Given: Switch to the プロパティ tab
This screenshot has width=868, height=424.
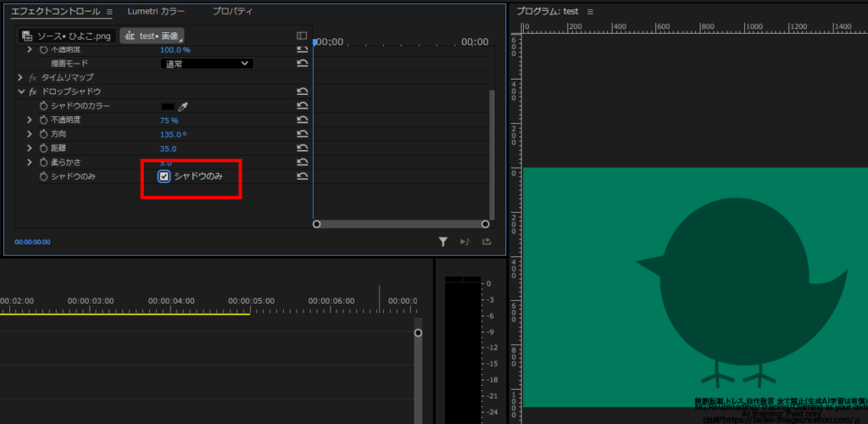Looking at the screenshot, I should (232, 12).
